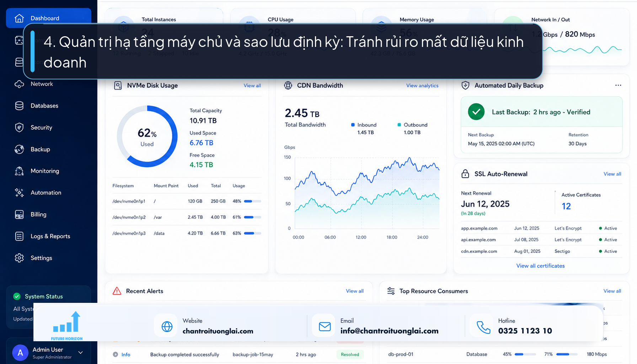Click the Recent Alerts warning triangle icon
This screenshot has width=637, height=364.
tap(117, 291)
